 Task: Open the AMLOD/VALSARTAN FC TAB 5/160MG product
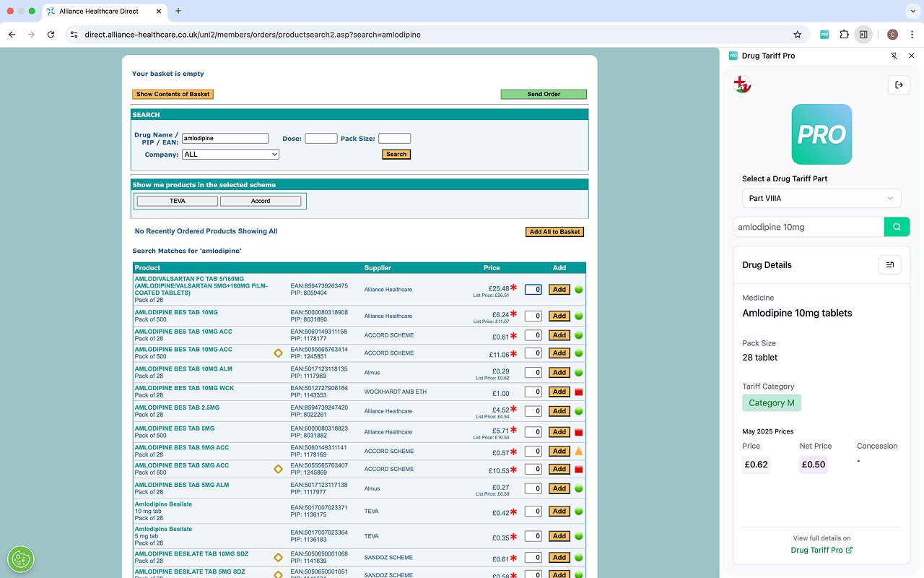pyautogui.click(x=201, y=285)
